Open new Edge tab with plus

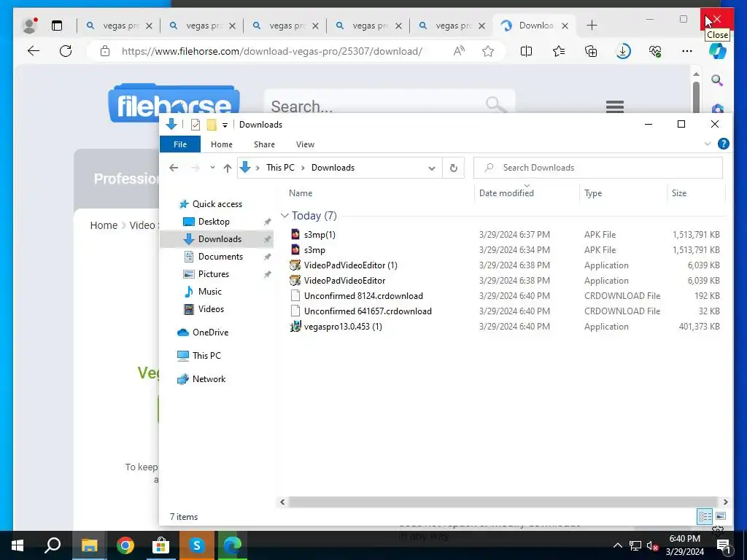tap(592, 26)
